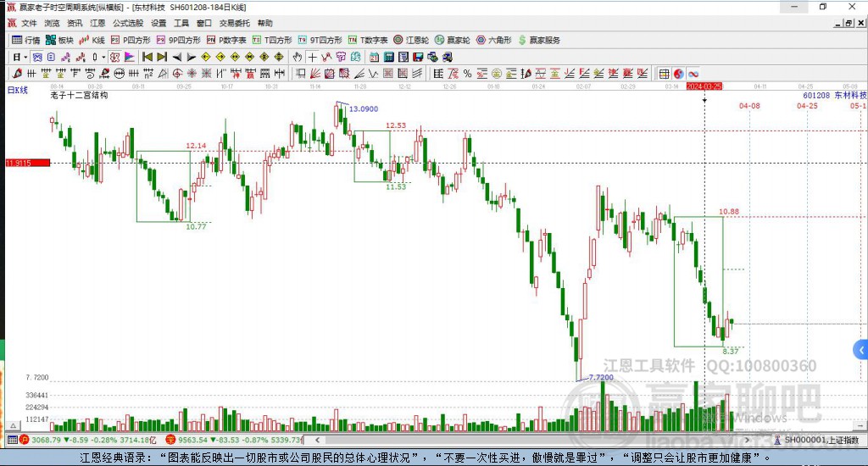Toggle the crosshair cursor tool

pyautogui.click(x=312, y=57)
